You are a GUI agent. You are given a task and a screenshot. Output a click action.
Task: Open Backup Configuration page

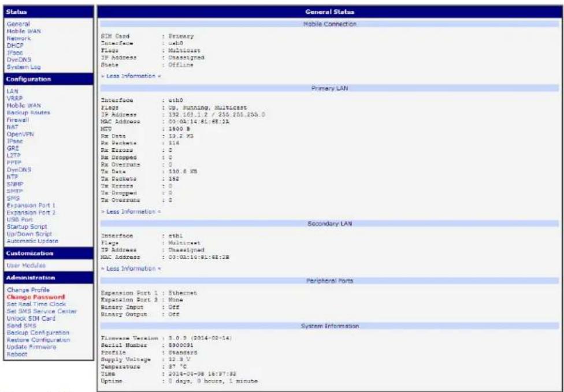pyautogui.click(x=38, y=333)
